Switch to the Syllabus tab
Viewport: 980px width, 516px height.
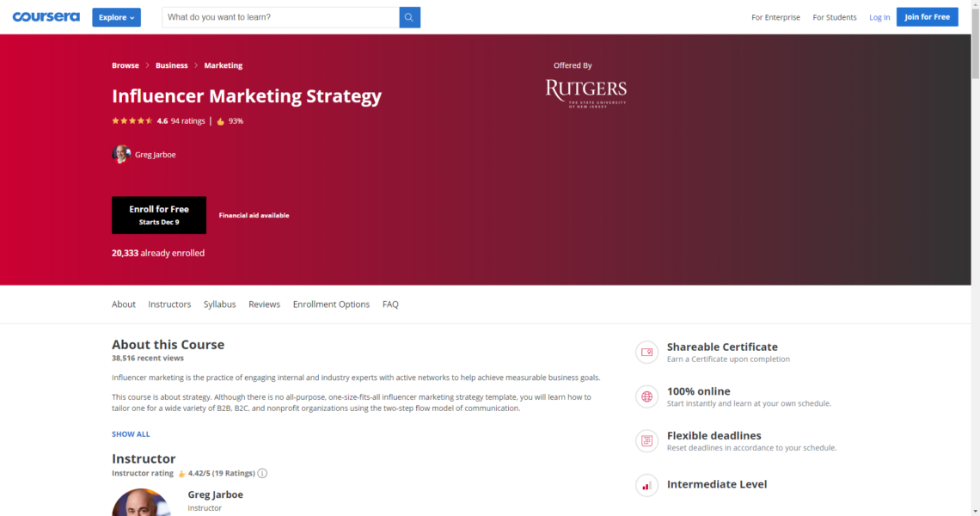tap(219, 304)
